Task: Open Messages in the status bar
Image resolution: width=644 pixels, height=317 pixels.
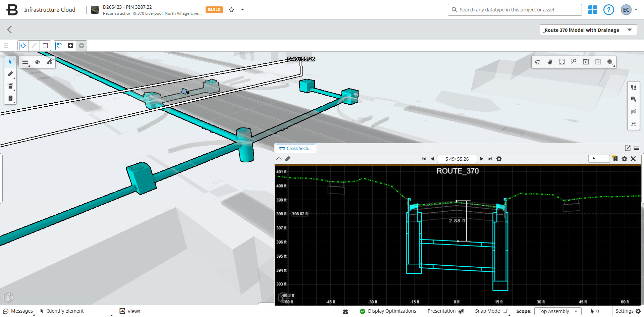Action: tap(18, 311)
